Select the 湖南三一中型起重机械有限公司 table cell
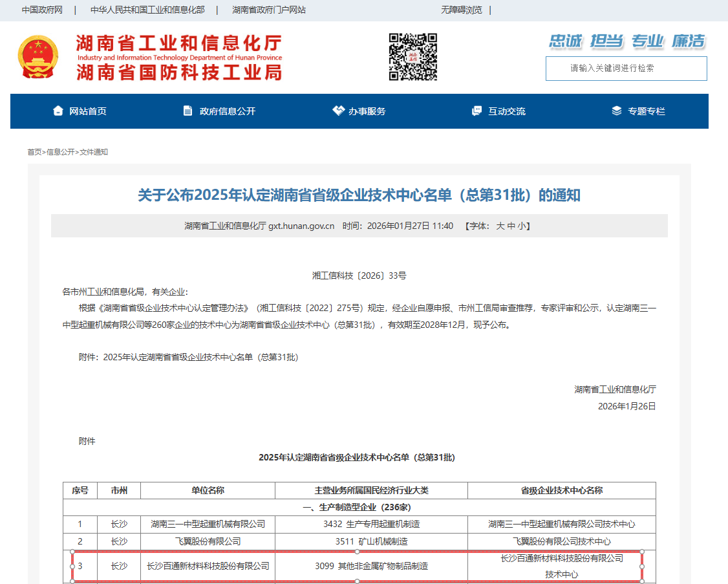The image size is (728, 584). [x=208, y=524]
